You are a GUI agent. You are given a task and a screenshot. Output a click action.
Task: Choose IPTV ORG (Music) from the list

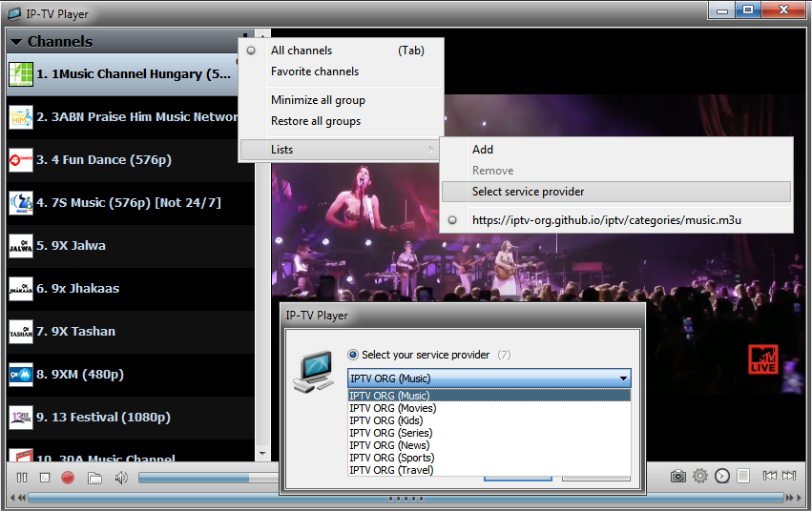click(x=489, y=396)
